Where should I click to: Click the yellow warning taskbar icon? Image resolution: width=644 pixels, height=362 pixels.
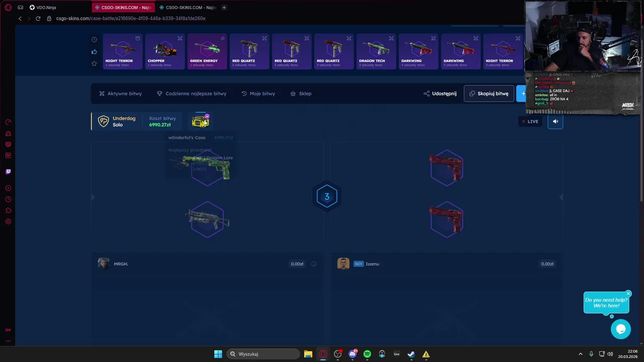point(426,354)
